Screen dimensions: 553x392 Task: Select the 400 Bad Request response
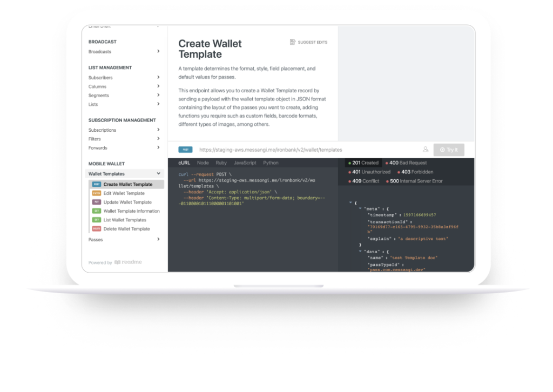coord(406,163)
